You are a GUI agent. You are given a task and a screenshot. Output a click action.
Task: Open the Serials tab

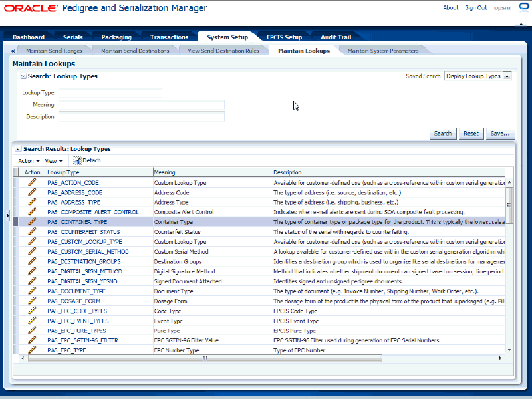tap(73, 37)
